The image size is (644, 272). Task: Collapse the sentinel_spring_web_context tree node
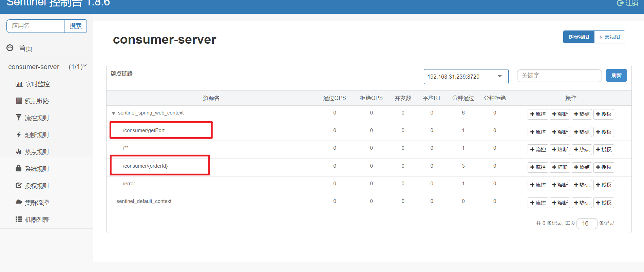pyautogui.click(x=114, y=113)
